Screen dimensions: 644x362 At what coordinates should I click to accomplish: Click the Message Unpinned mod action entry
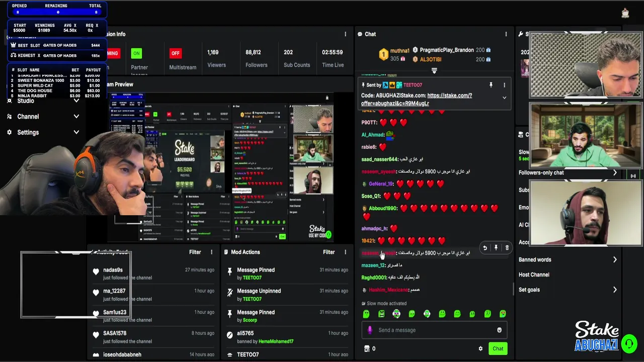287,295
